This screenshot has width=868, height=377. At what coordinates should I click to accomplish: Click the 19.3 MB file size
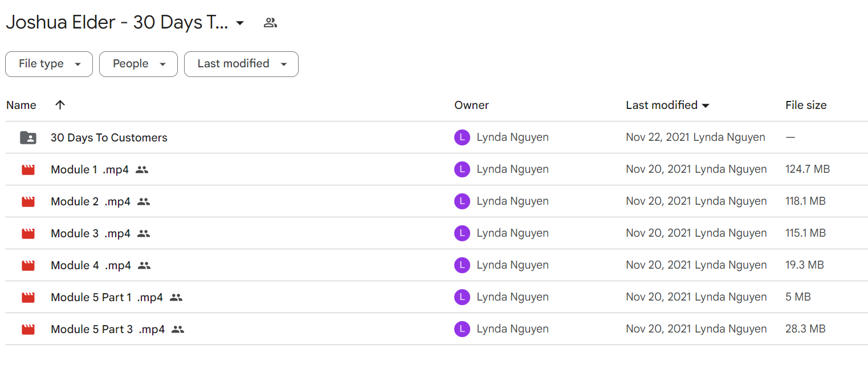coord(805,265)
